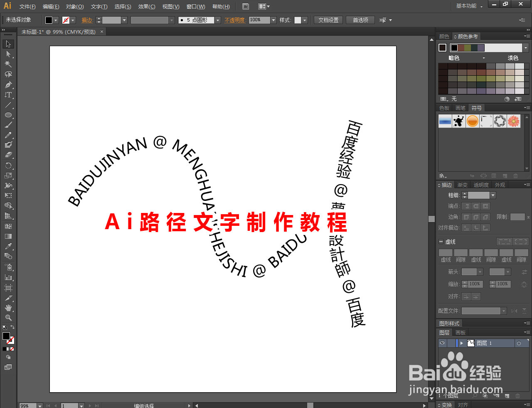Select the Eyedropper tool
This screenshot has height=408, width=532.
(8, 246)
